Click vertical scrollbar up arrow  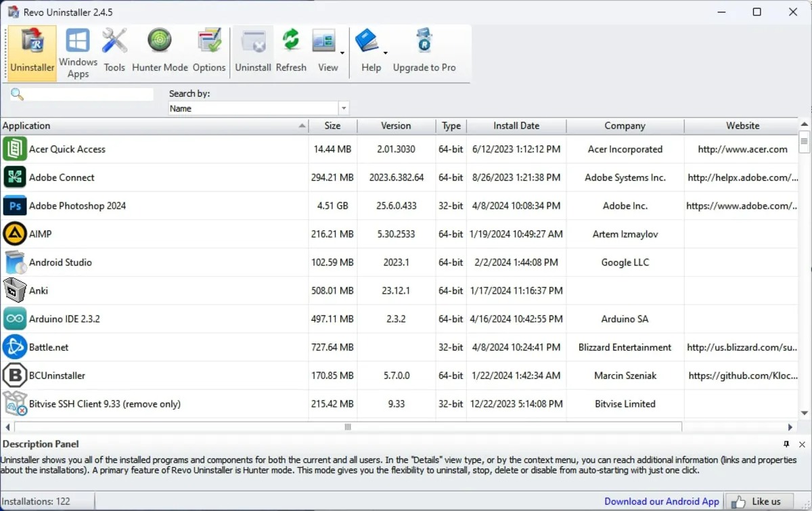coord(804,125)
